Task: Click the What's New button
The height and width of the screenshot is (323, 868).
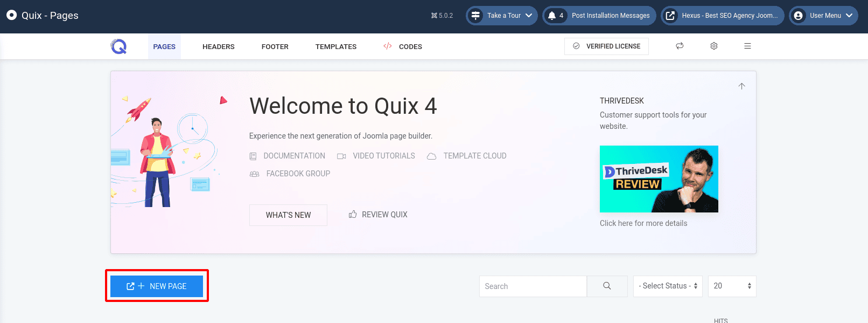Action: (x=288, y=215)
